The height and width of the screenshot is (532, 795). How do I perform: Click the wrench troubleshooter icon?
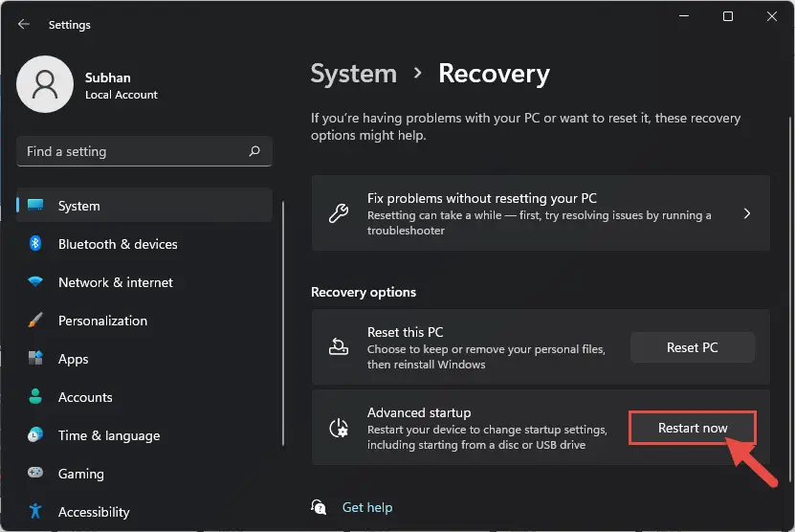tap(338, 213)
